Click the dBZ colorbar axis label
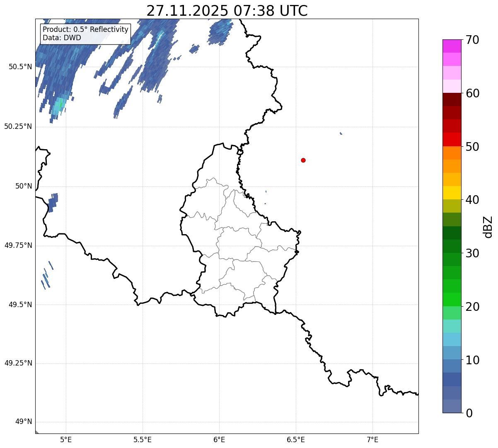This screenshot has width=498, height=448. (x=488, y=227)
